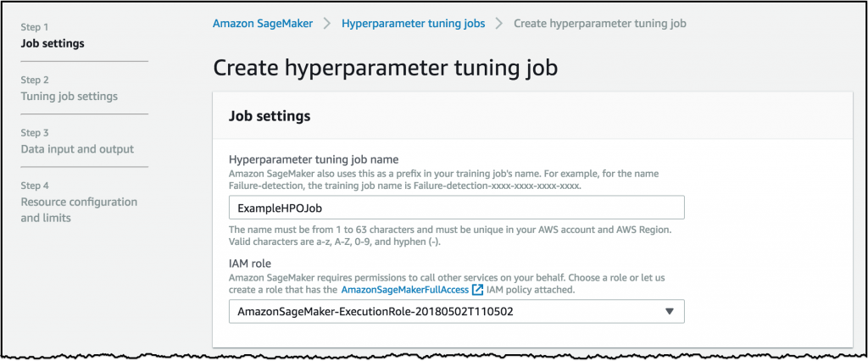Click the IAM role label
Screen dimensions: 868x361
(x=249, y=264)
